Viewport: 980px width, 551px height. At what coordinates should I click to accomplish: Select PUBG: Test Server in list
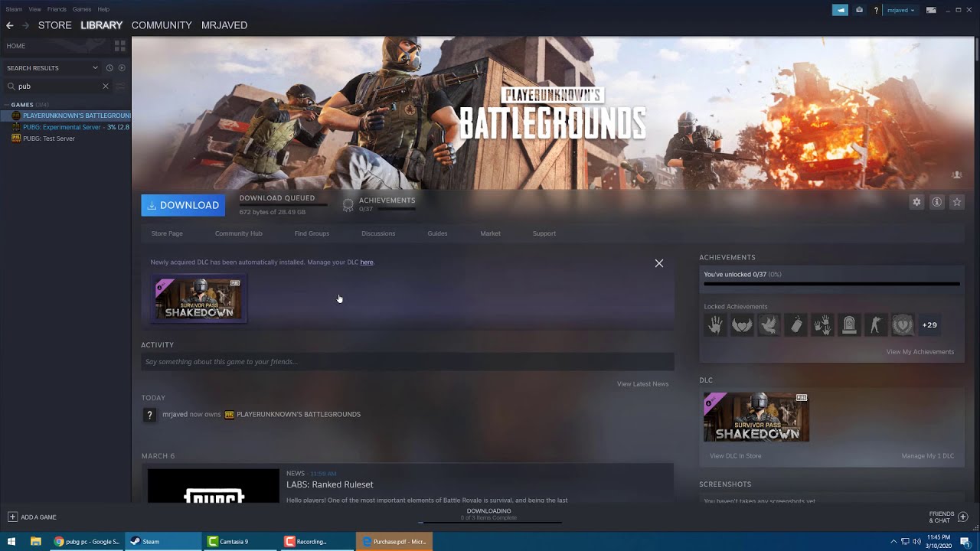pyautogui.click(x=66, y=139)
